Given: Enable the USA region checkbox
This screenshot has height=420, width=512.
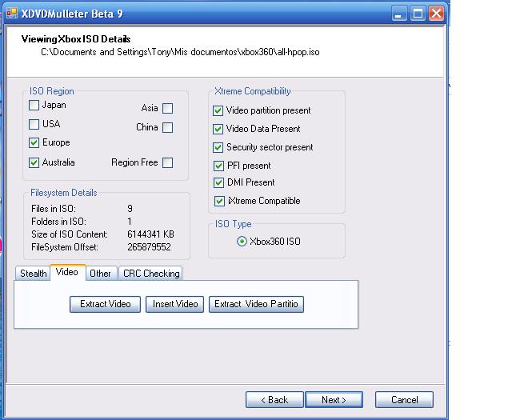Looking at the screenshot, I should point(34,124).
